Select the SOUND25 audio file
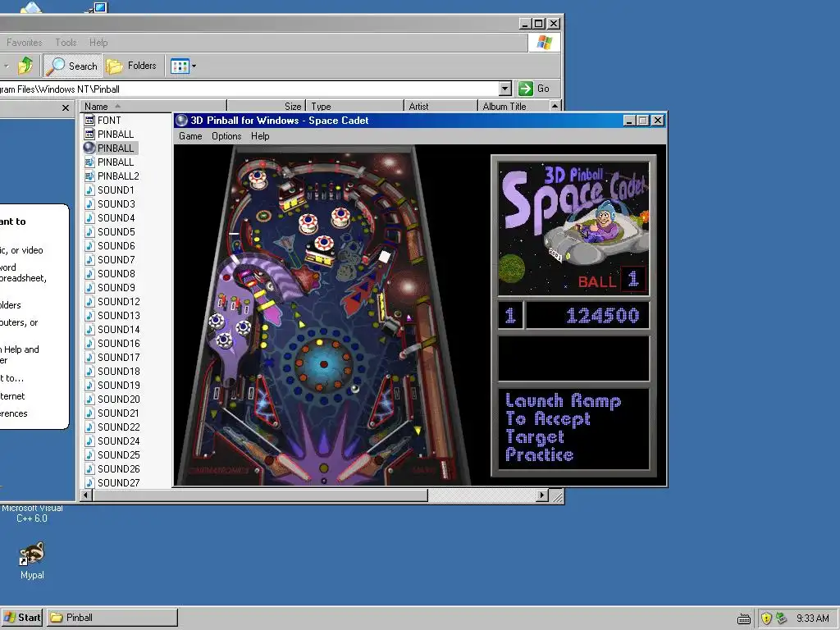Screen dimensions: 840x630 tap(112, 454)
